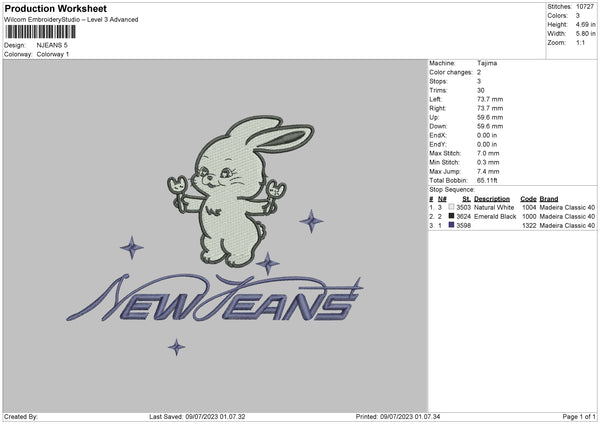This screenshot has width=600, height=424.
Task: Click the Production Worksheet title
Action: [55, 9]
